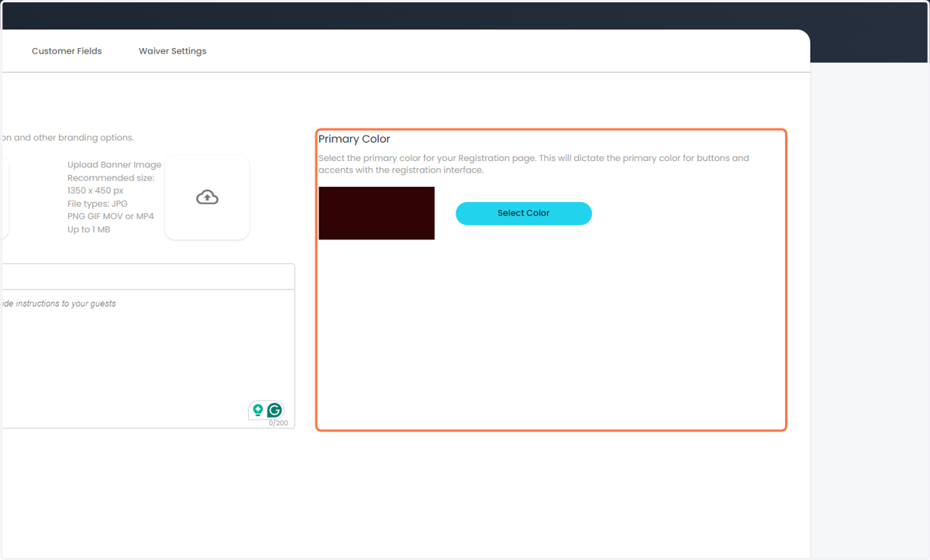Click the '0/200' character counter
This screenshot has width=930, height=560.
click(278, 423)
